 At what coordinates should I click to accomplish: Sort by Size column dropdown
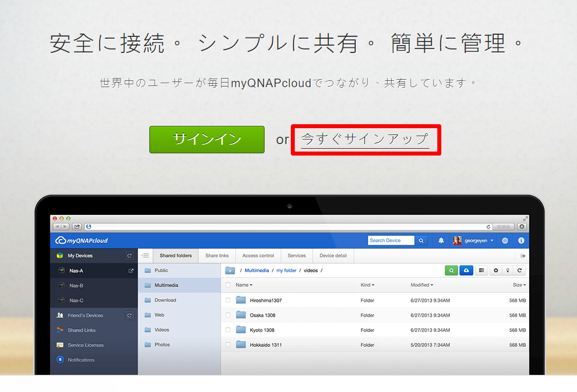tap(519, 285)
